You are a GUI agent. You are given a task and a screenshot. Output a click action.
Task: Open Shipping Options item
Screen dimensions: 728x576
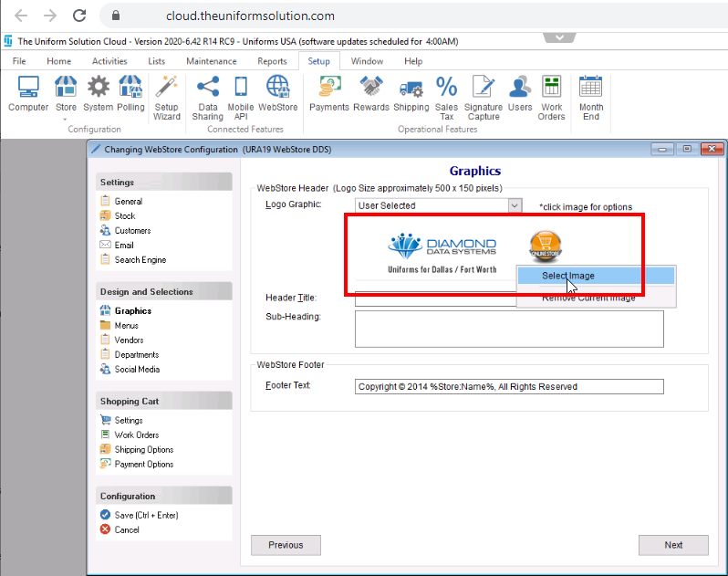[137, 449]
